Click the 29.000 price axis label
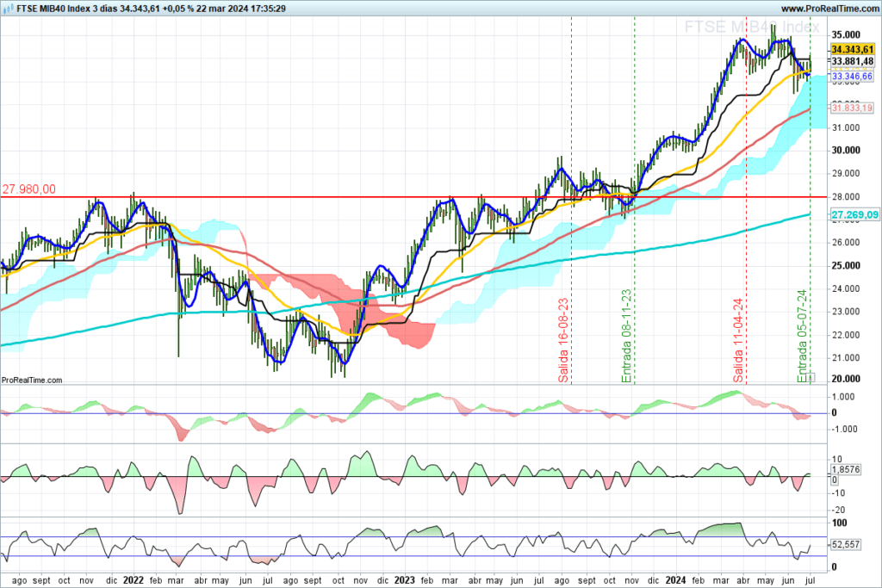 click(846, 173)
